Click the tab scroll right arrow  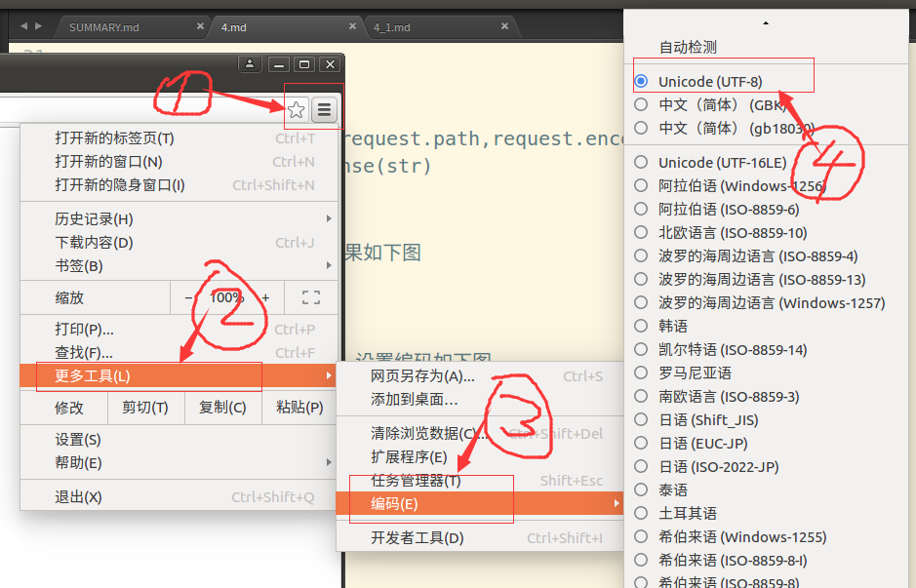(x=38, y=26)
